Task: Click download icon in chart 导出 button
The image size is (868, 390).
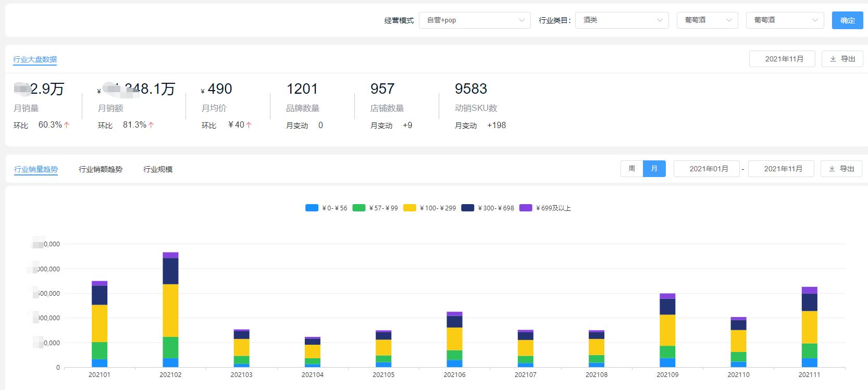Action: (x=832, y=169)
